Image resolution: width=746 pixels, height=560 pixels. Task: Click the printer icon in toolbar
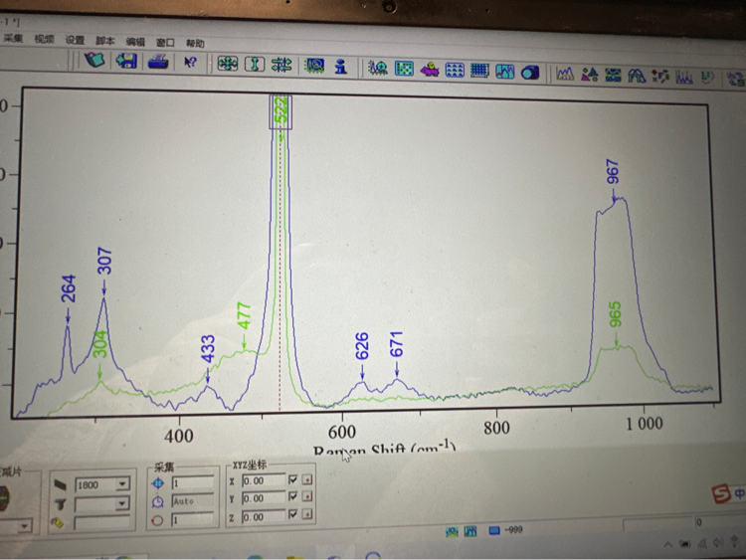tap(158, 62)
